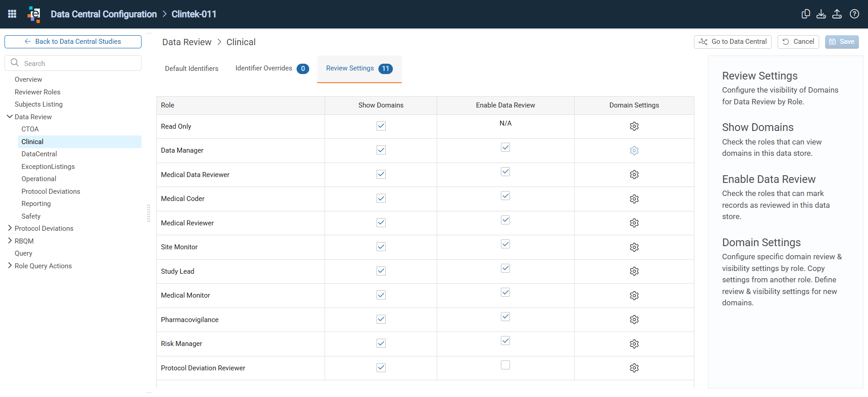The width and height of the screenshot is (868, 397).
Task: Open the Overview page
Action: point(28,79)
